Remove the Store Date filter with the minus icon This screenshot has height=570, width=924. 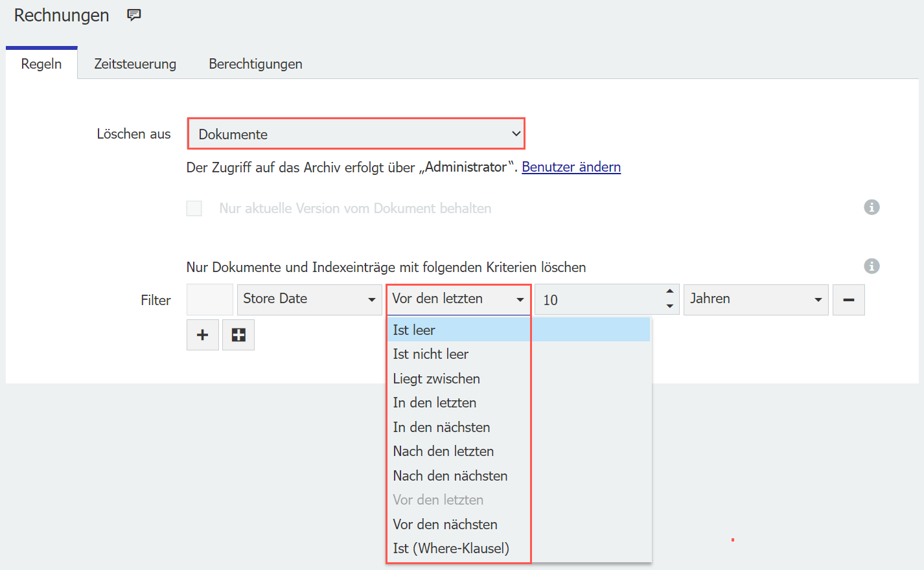pos(848,299)
